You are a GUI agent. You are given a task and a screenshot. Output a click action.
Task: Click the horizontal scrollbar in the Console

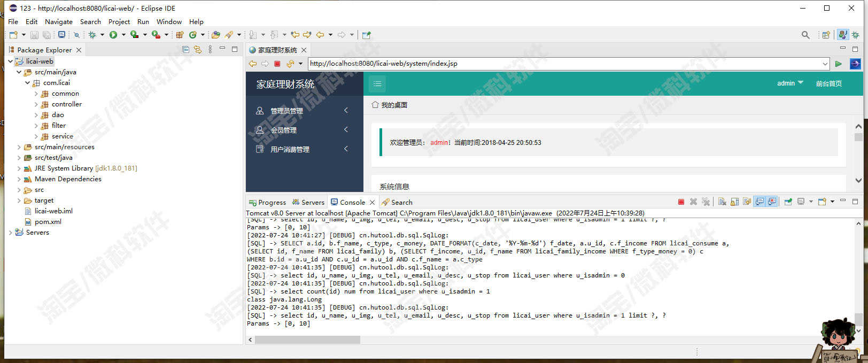tap(307, 340)
